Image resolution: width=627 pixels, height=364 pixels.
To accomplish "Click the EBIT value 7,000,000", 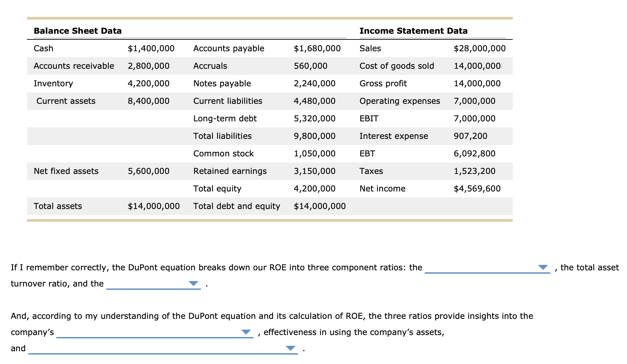I will (x=475, y=118).
